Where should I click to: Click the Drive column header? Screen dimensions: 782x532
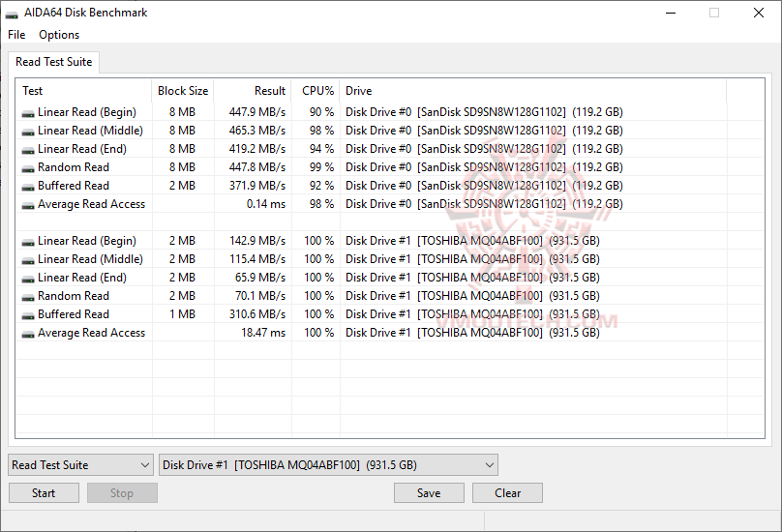pyautogui.click(x=533, y=91)
